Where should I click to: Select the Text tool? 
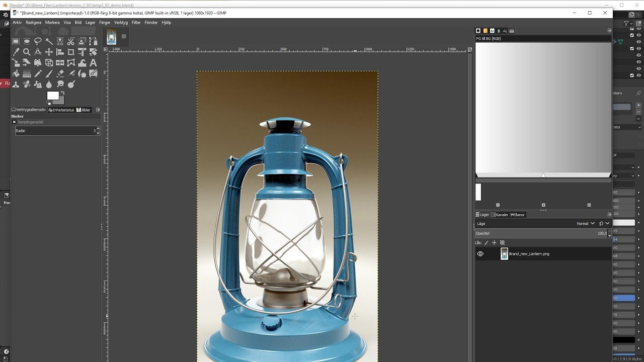click(93, 63)
